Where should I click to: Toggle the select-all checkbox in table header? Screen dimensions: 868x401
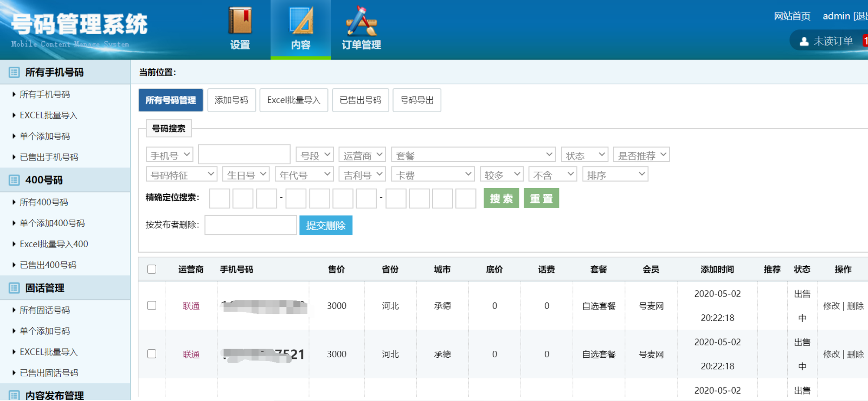[x=152, y=269]
